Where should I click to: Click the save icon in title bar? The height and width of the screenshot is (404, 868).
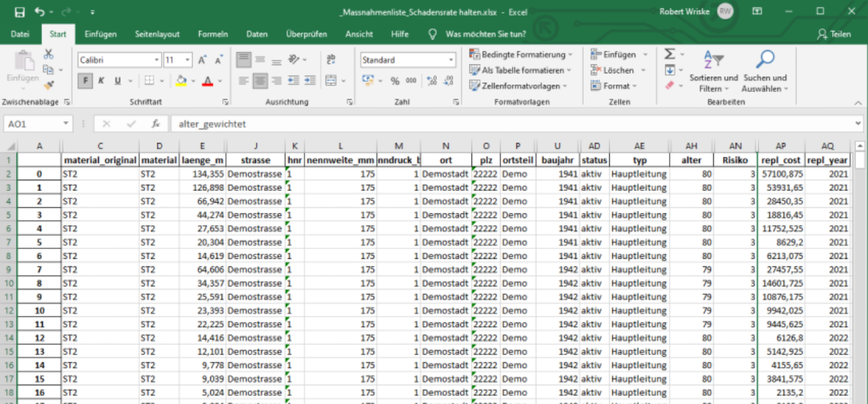coord(19,12)
